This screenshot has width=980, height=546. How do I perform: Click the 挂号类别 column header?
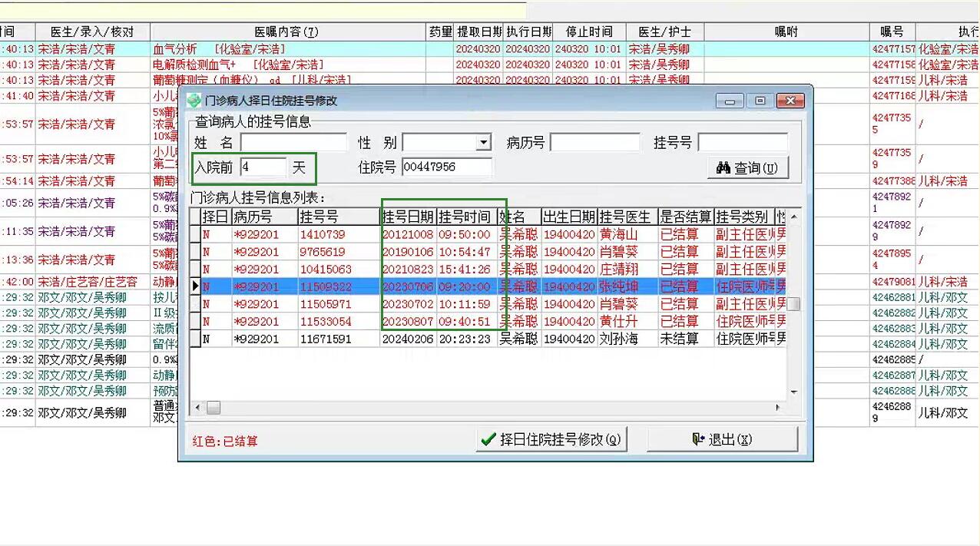click(743, 217)
